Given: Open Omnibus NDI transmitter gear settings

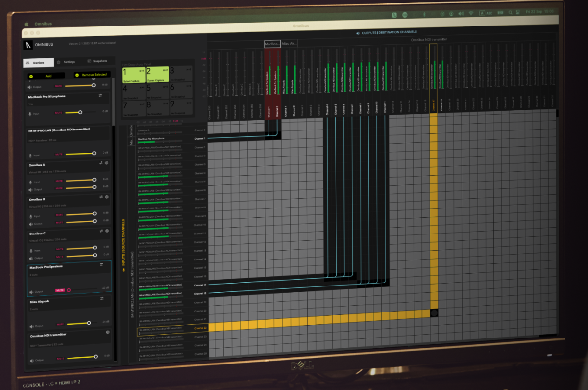Looking at the screenshot, I should 108,332.
